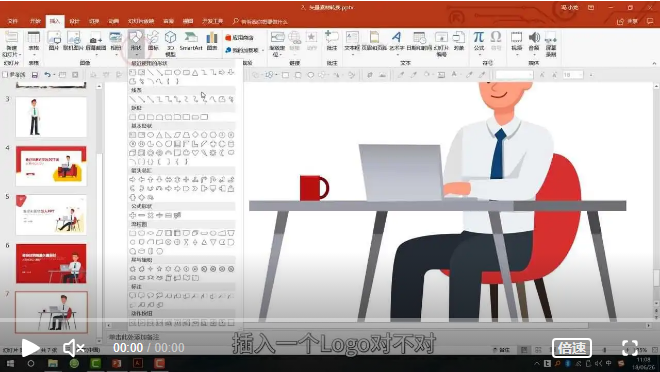Toggle fullscreen mode for the video
The height and width of the screenshot is (372, 660).
[630, 348]
